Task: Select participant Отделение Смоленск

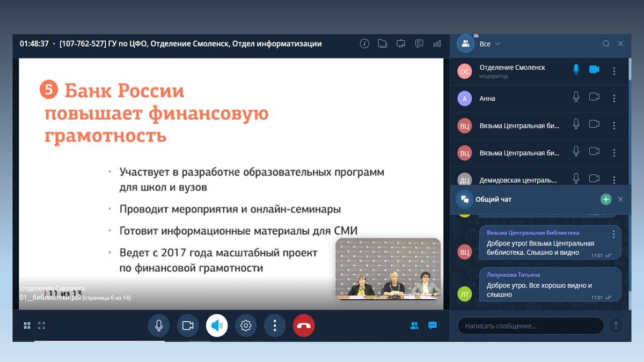Action: click(539, 71)
